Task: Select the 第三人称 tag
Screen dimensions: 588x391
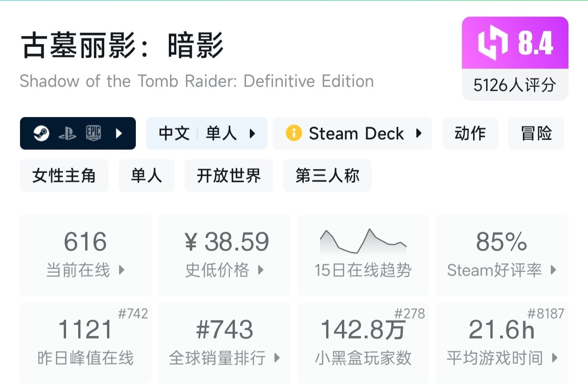Action: [x=327, y=176]
